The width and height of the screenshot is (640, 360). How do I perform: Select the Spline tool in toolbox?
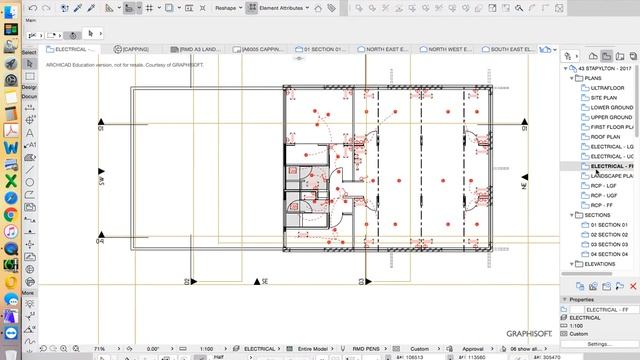pos(29,341)
